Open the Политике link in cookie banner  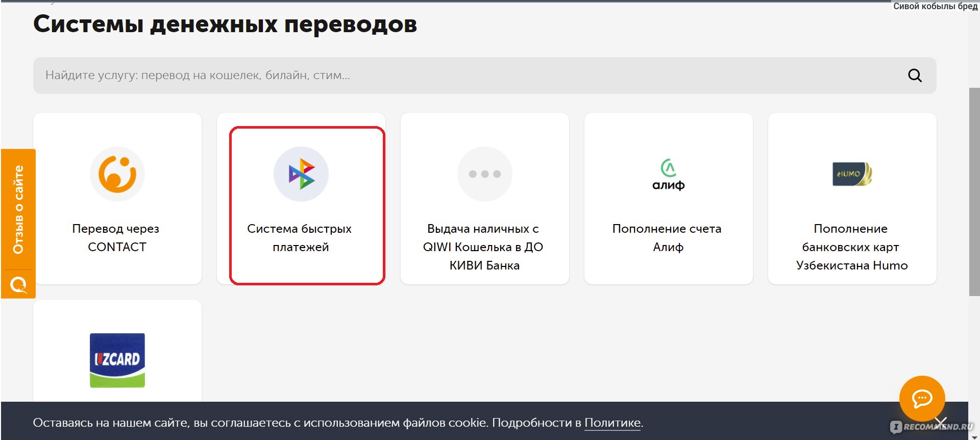pyautogui.click(x=612, y=423)
